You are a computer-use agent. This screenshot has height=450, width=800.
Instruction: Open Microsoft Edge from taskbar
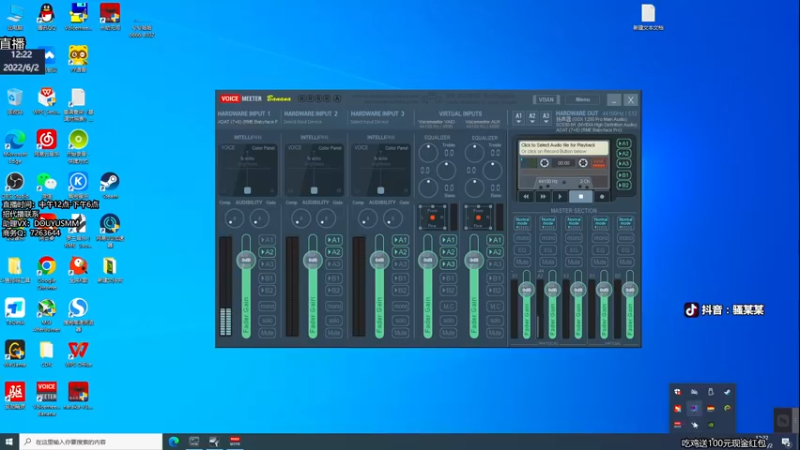(174, 441)
